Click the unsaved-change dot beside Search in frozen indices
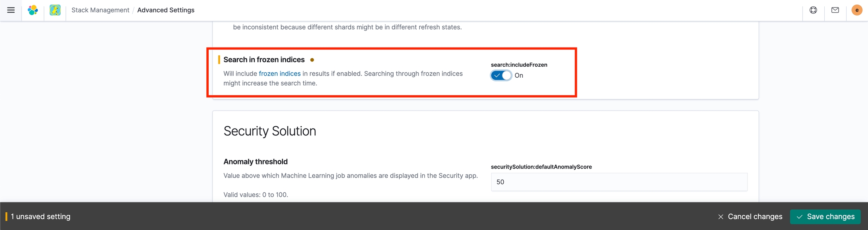The height and width of the screenshot is (230, 868). [312, 60]
